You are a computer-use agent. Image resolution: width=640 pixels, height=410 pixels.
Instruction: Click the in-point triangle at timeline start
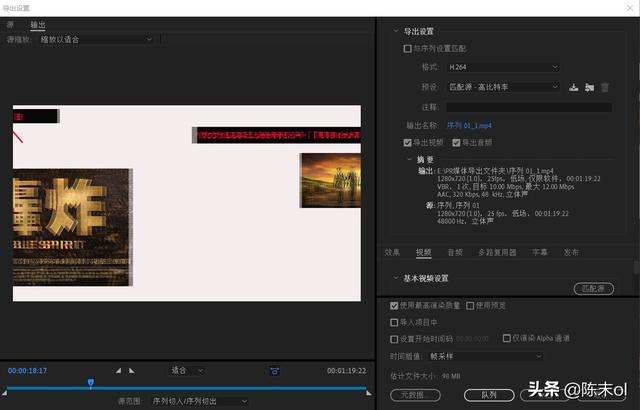4,393
